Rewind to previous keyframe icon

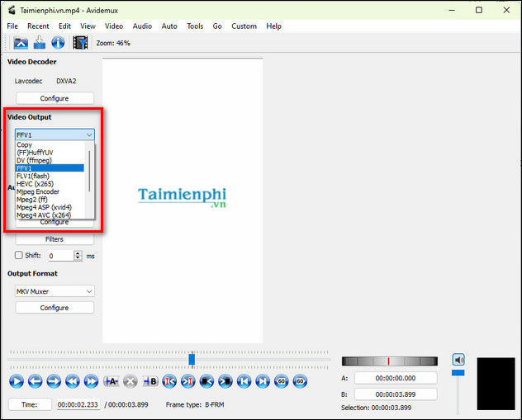[72, 381]
